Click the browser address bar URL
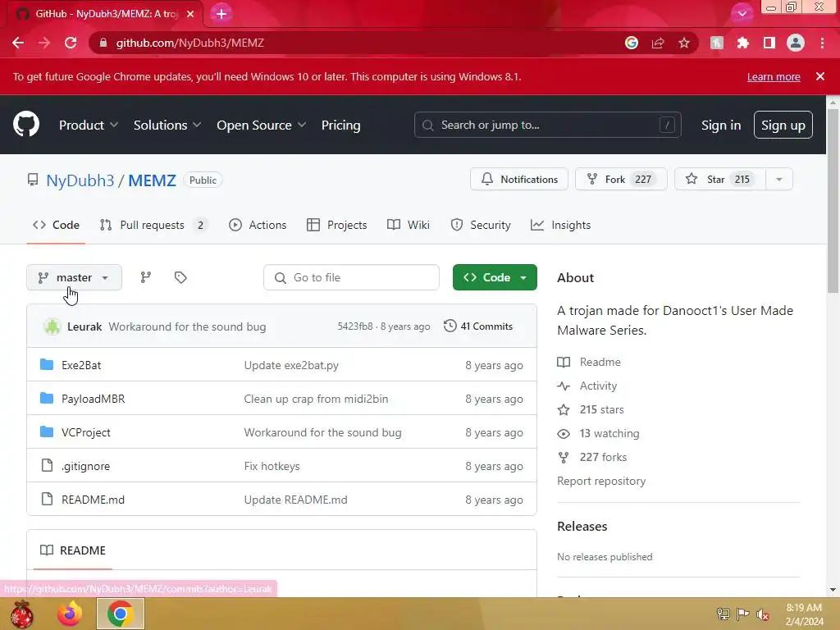This screenshot has width=840, height=630. [189, 43]
